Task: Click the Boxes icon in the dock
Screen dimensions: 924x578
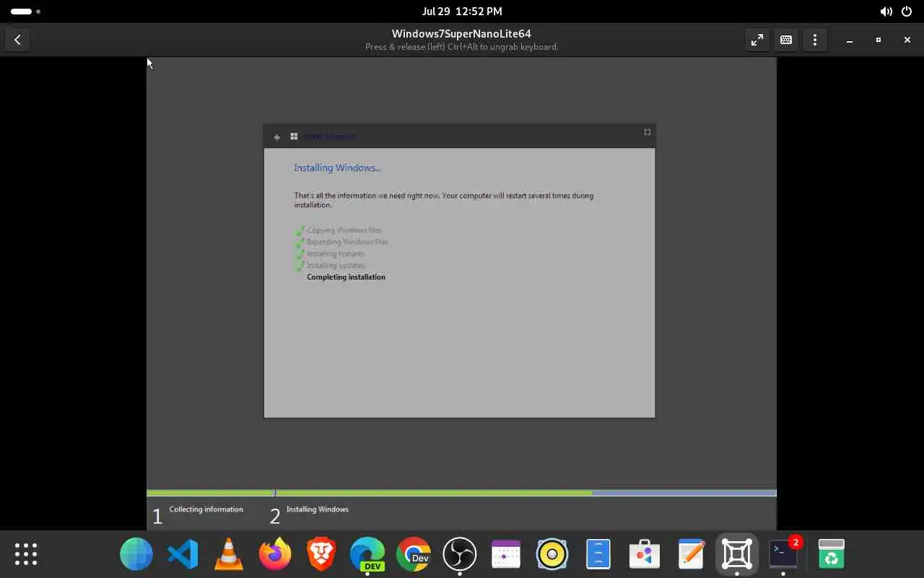Action: [737, 554]
